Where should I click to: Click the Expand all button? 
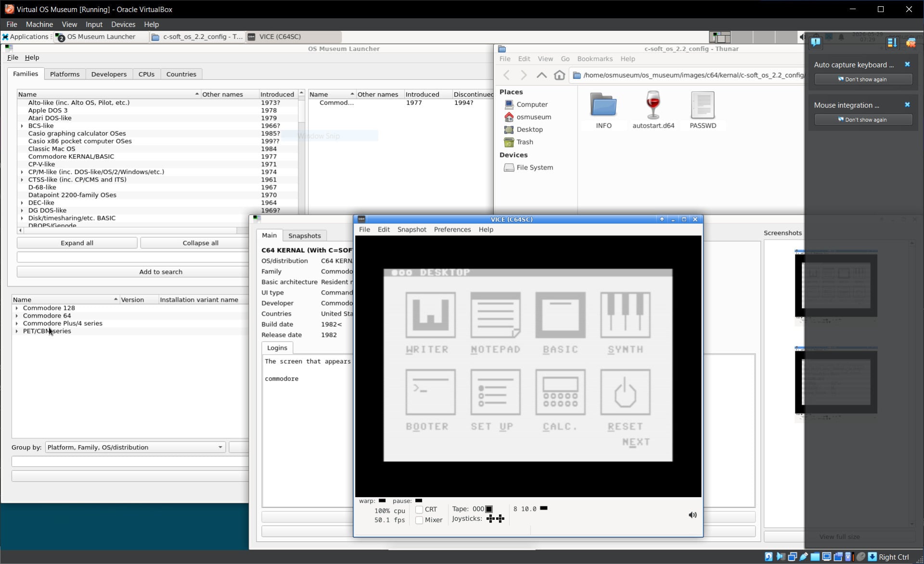77,243
